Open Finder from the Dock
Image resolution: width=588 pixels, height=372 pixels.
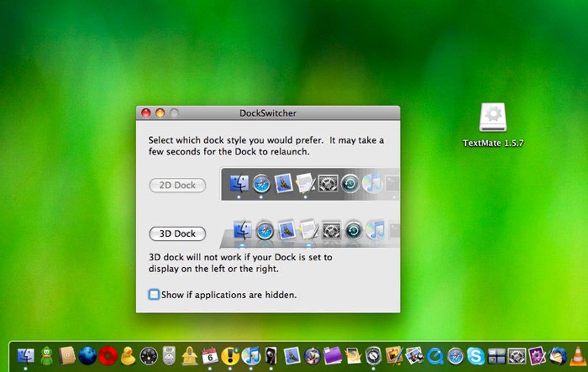(26, 356)
